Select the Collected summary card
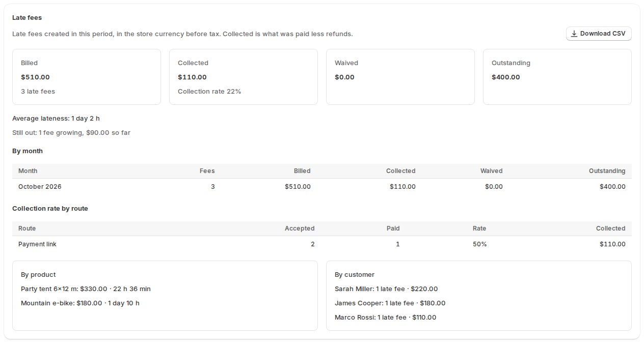 click(244, 77)
